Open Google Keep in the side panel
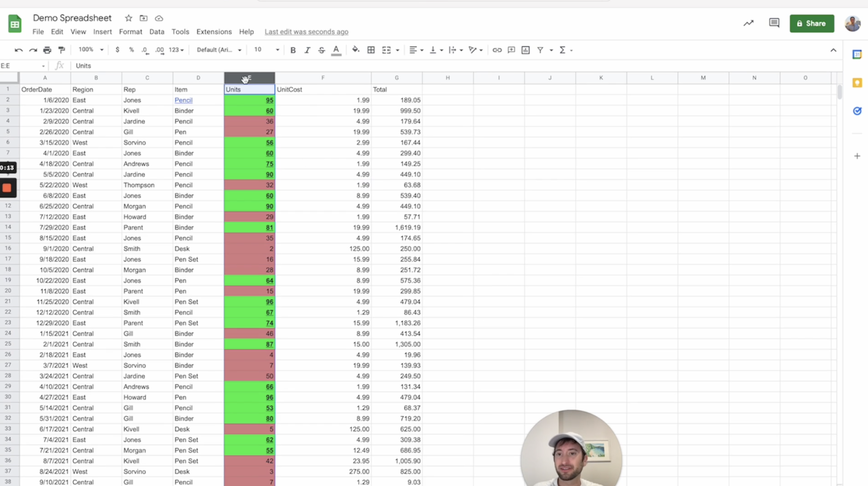The height and width of the screenshot is (486, 868). [x=857, y=83]
